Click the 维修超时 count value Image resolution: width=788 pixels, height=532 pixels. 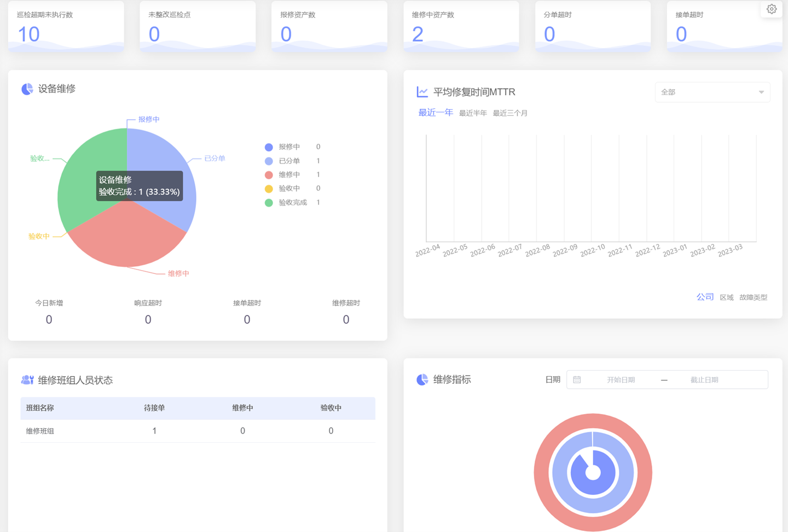click(x=346, y=320)
